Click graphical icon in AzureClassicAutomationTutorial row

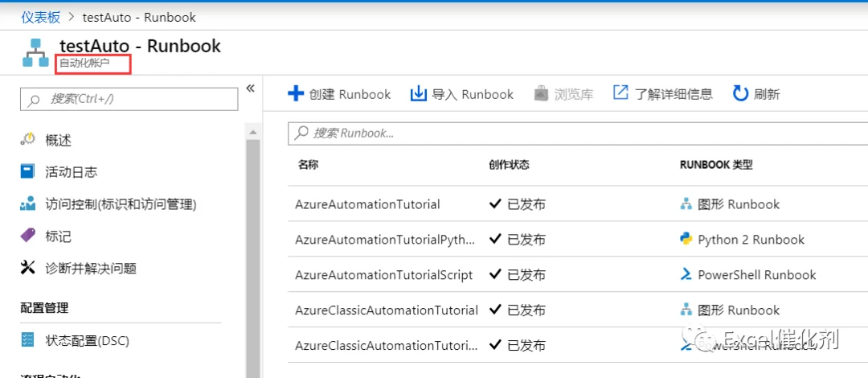click(686, 310)
